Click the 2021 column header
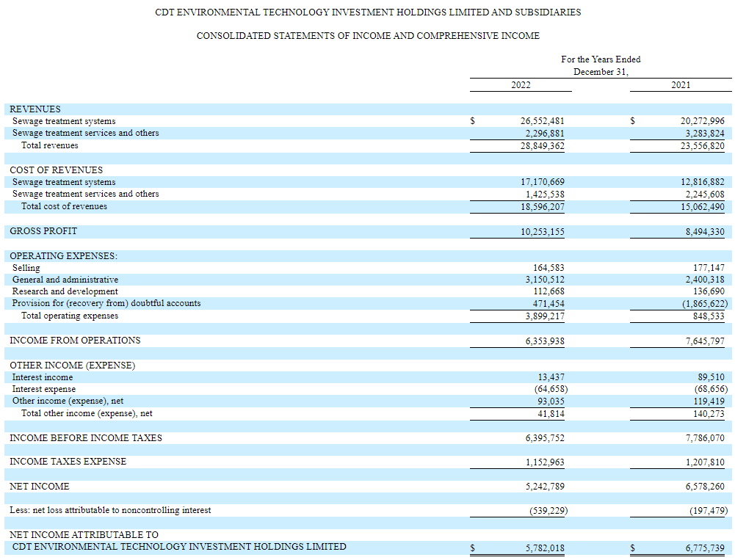 point(680,85)
